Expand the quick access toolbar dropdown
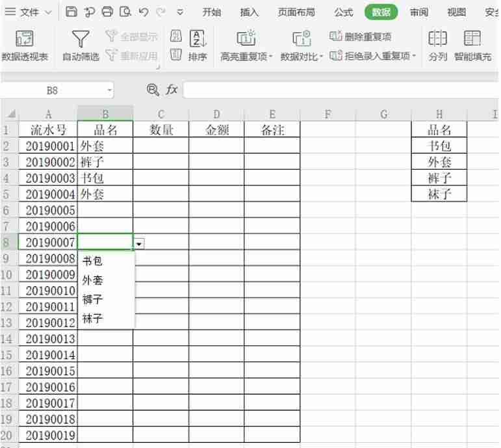The image size is (501, 448). (180, 12)
